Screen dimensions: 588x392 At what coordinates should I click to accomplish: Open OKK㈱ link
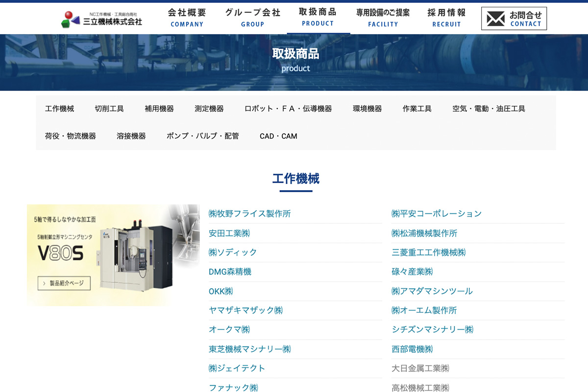tap(221, 292)
